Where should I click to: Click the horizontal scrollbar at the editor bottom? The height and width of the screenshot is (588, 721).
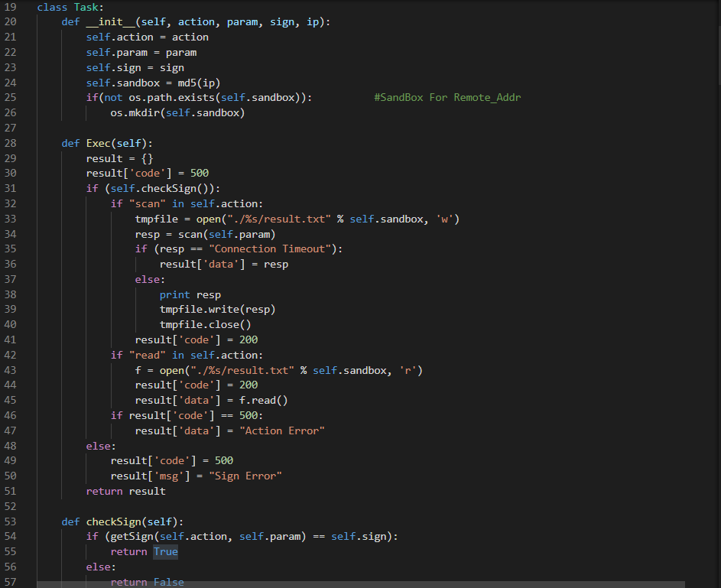tap(361, 584)
